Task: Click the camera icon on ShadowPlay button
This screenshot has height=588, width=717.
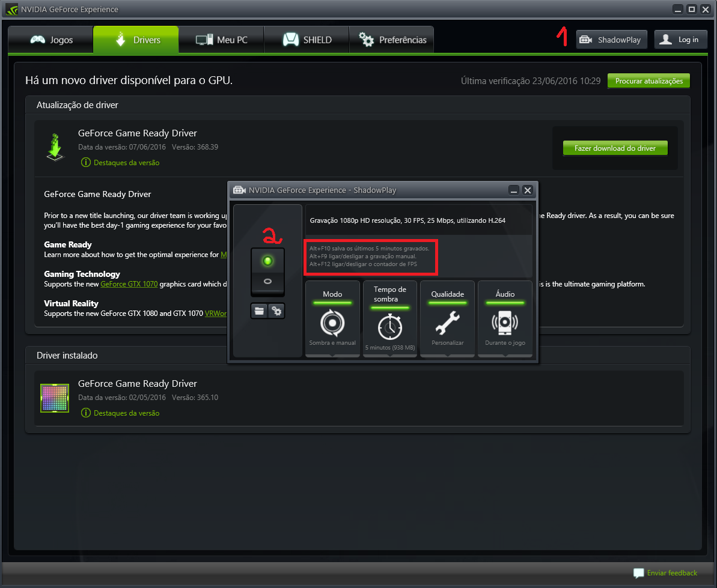Action: click(586, 40)
